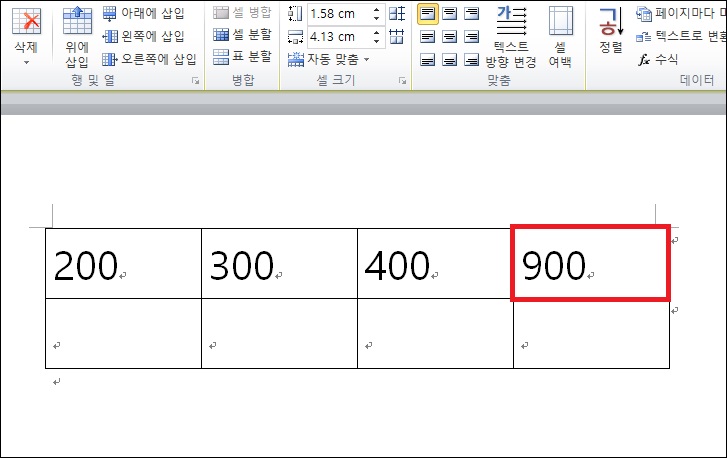
Task: Select Align Center Right alignment
Action: pyautogui.click(x=472, y=37)
